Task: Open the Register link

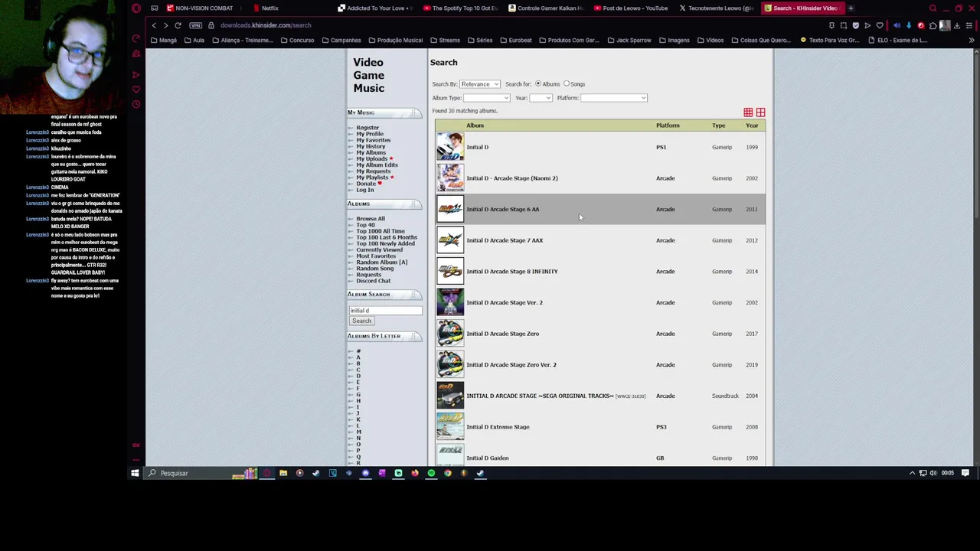Action: click(367, 128)
